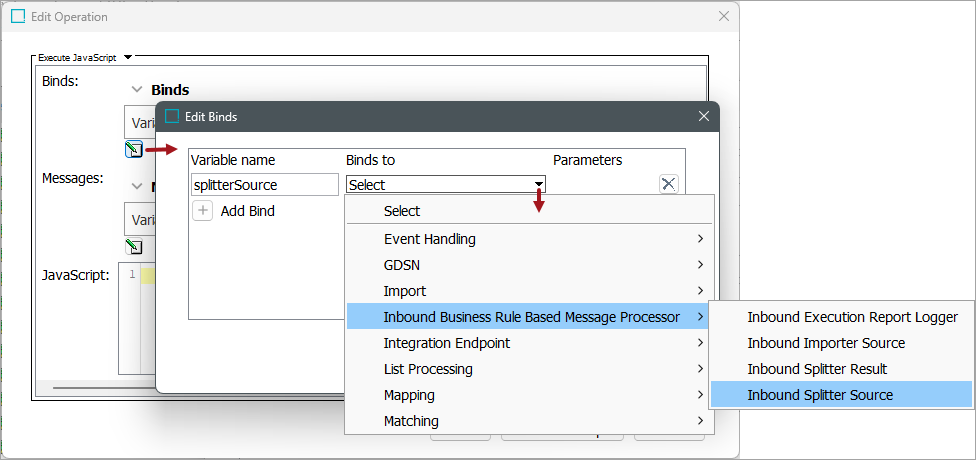The width and height of the screenshot is (976, 460).
Task: Click the Edit Binds title bar icon
Action: click(x=172, y=116)
